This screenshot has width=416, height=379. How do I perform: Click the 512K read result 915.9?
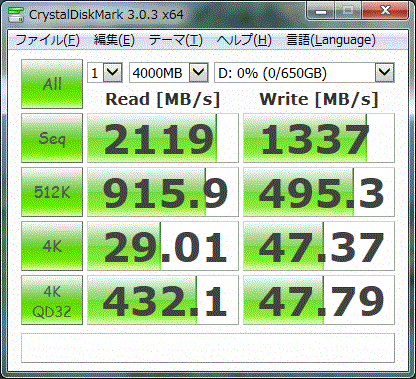pyautogui.click(x=163, y=192)
